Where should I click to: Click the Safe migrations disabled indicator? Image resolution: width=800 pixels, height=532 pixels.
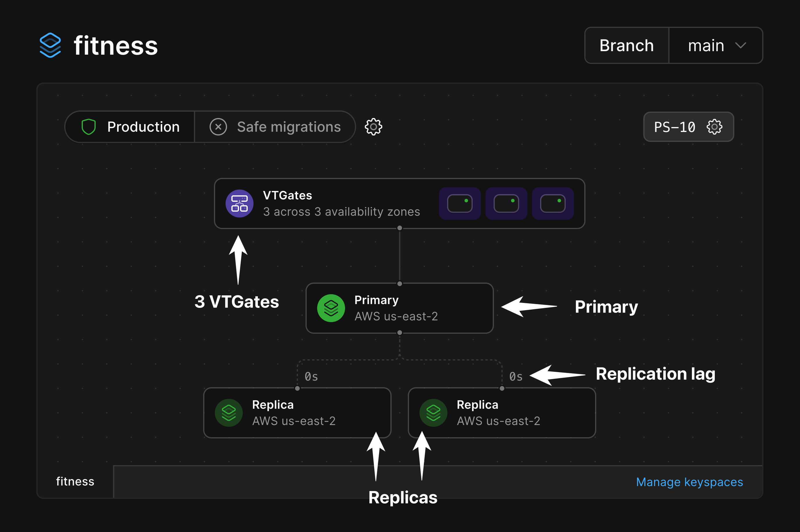coord(218,126)
